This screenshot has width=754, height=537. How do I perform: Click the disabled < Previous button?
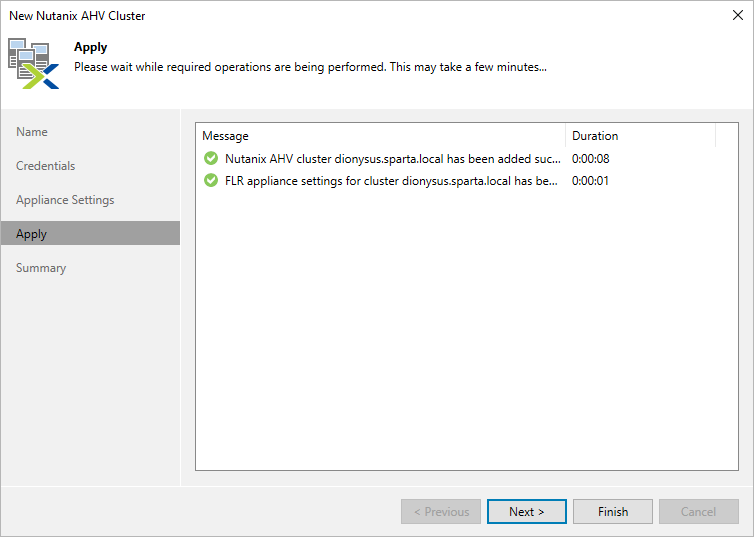tap(441, 512)
